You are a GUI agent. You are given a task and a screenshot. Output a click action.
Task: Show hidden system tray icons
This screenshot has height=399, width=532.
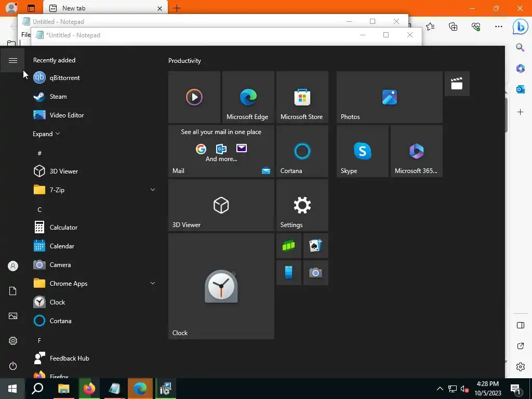440,389
